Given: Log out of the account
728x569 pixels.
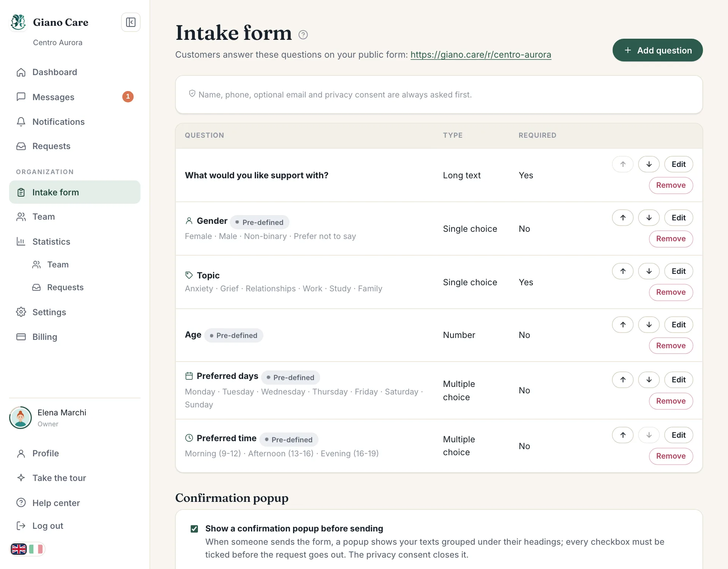Looking at the screenshot, I should click(75, 526).
